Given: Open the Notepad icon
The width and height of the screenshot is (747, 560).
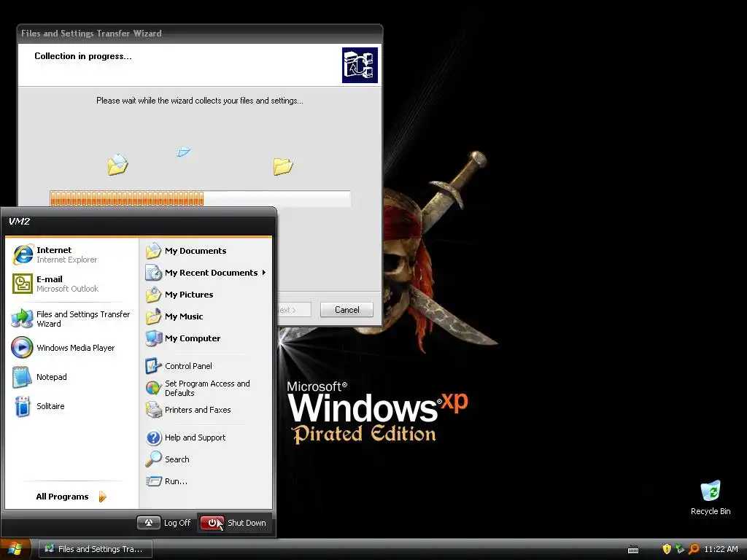Looking at the screenshot, I should coord(23,377).
